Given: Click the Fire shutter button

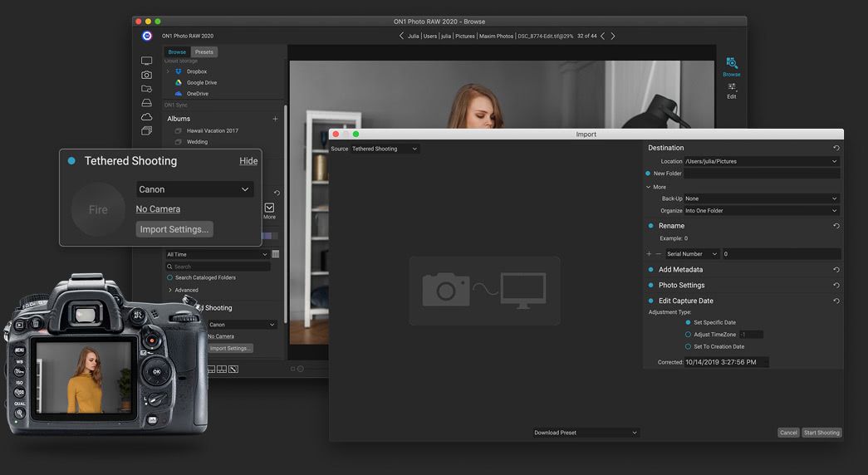Looking at the screenshot, I should click(x=98, y=210).
